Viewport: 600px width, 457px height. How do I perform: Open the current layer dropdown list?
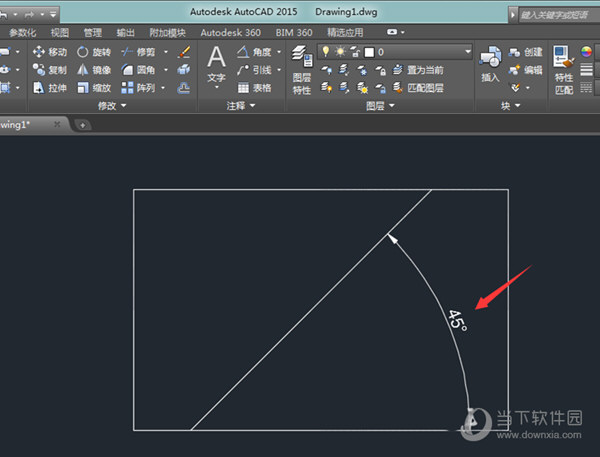468,51
